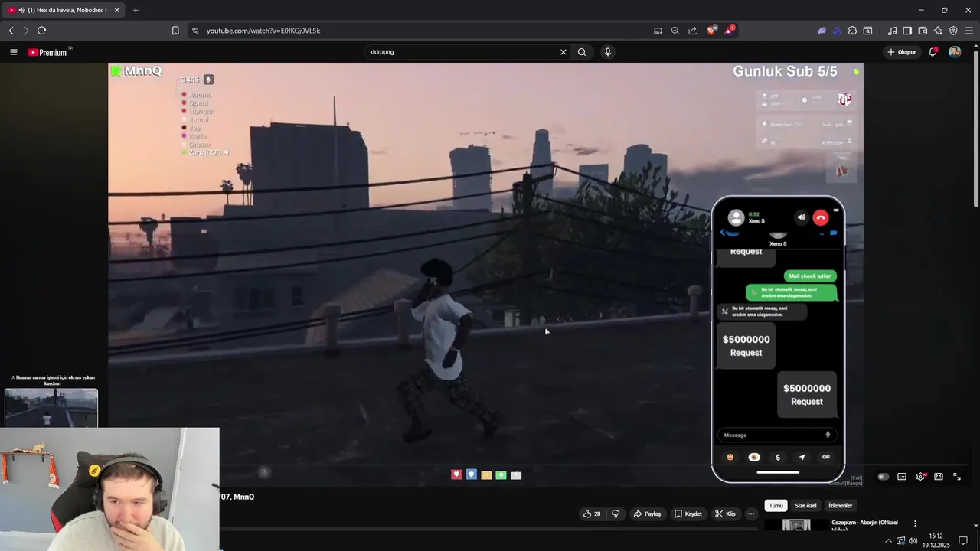980x551 pixels.
Task: Open the Oluştur create menu
Action: (902, 52)
